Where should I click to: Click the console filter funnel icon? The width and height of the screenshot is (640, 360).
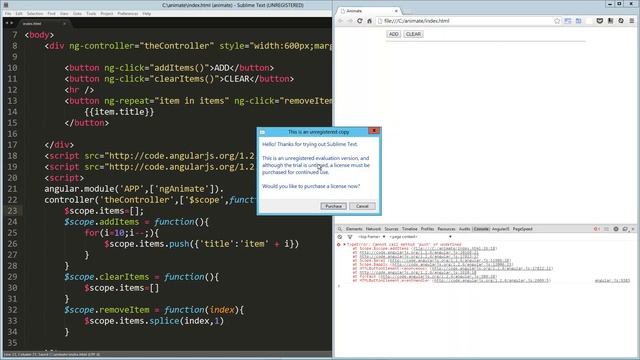[x=349, y=237]
